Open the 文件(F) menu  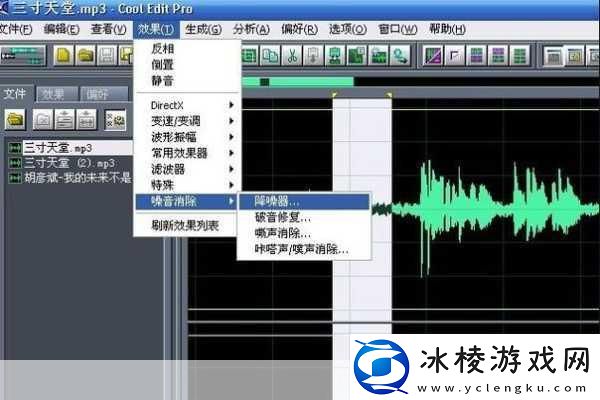[x=15, y=29]
